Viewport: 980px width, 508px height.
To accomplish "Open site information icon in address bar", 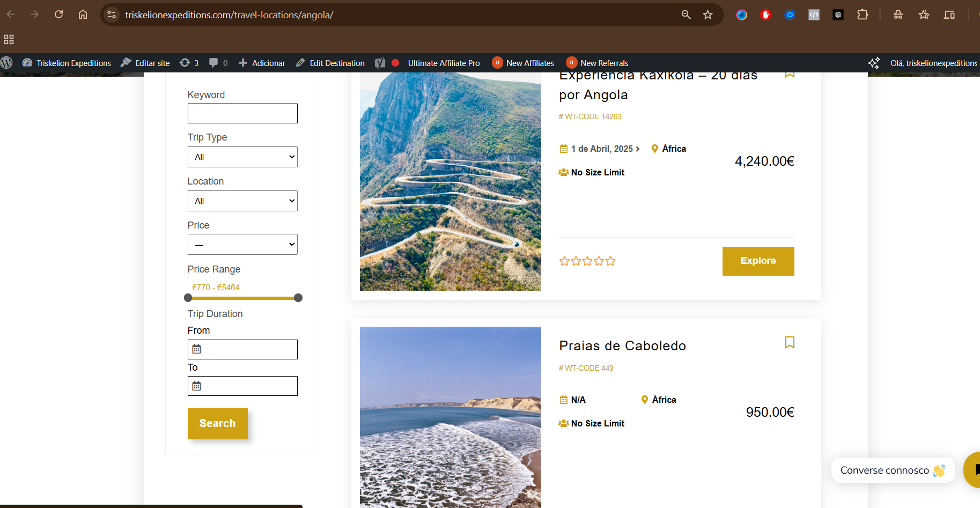I will (x=112, y=14).
